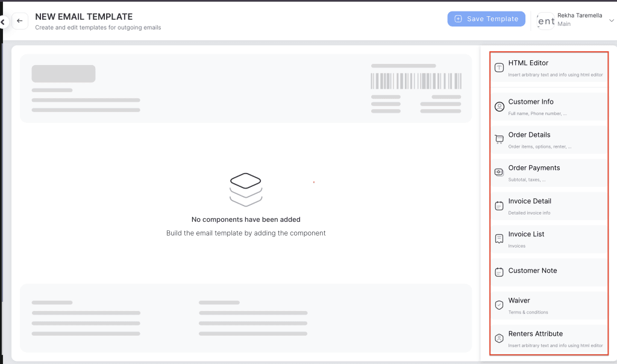Collapse the sidebar with the left chevron
Screen dimensions: 617x364
[x=3, y=22]
